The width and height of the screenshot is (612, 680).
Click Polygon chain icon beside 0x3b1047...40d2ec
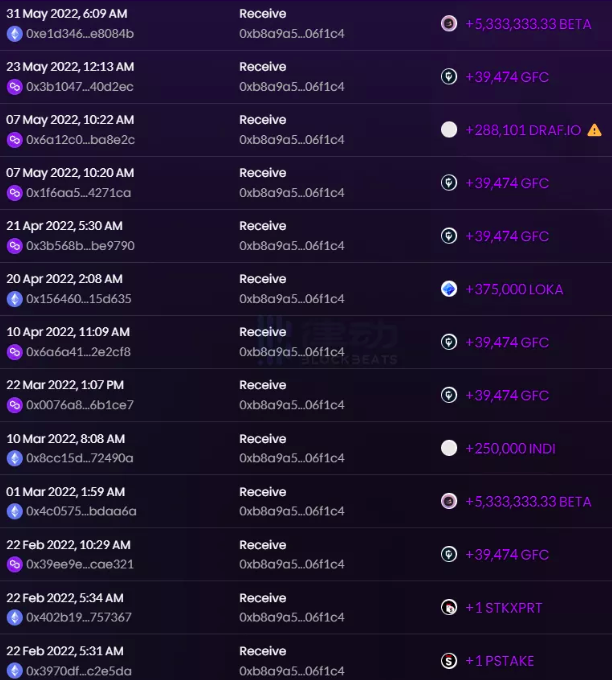[x=14, y=87]
